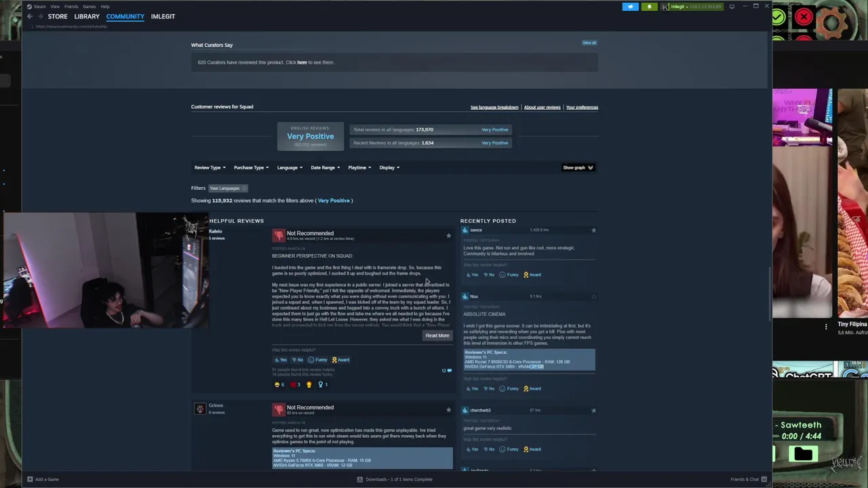Open the View menu
The width and height of the screenshot is (868, 488).
pyautogui.click(x=55, y=6)
